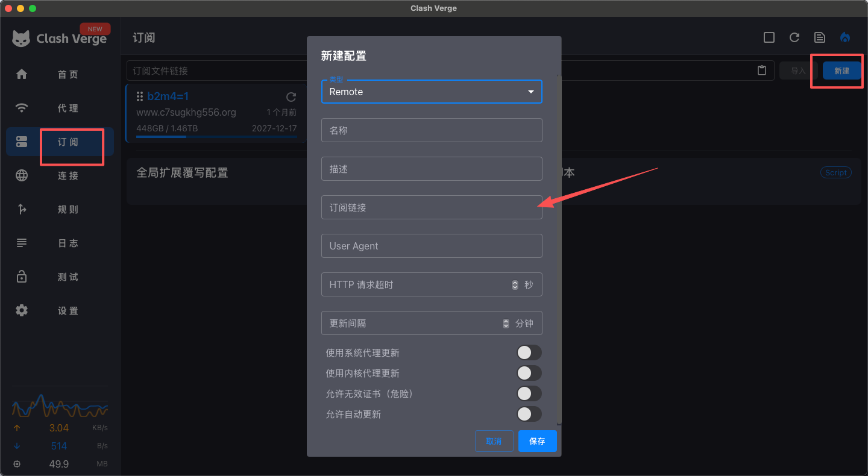The height and width of the screenshot is (476, 868).
Task: Click into the 订阅链接 input field
Action: pyautogui.click(x=432, y=207)
